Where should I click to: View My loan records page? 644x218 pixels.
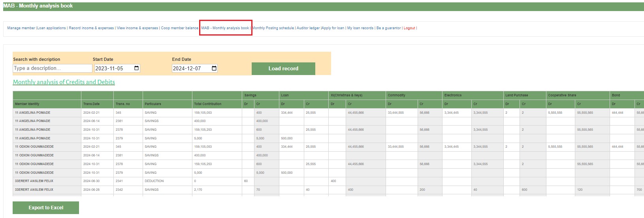pyautogui.click(x=360, y=28)
